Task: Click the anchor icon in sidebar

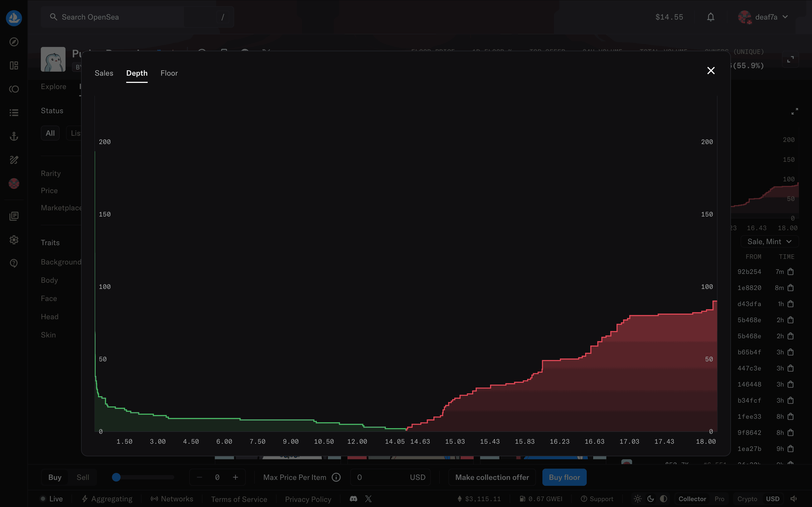Action: [x=14, y=137]
